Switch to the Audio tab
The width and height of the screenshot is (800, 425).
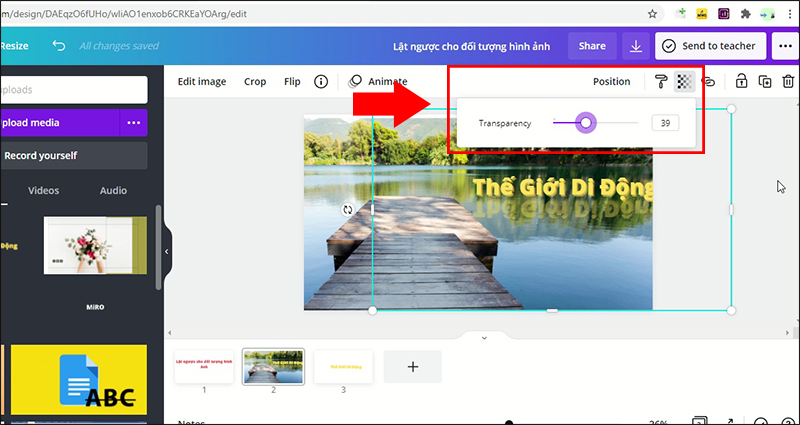pos(113,190)
